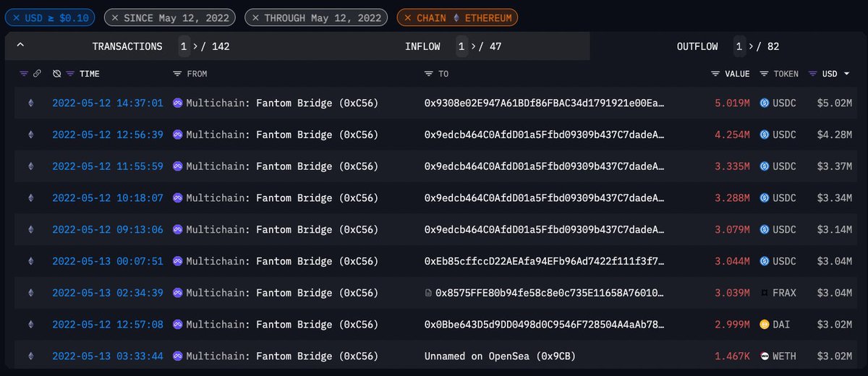Click the WETH token icon
Image resolution: width=868 pixels, height=376 pixels.
(764, 356)
